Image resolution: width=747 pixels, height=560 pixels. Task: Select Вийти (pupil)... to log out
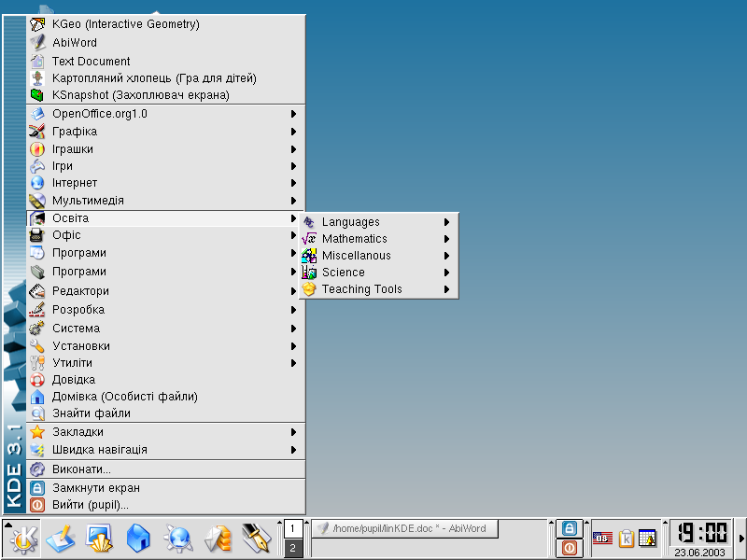[x=166, y=505]
